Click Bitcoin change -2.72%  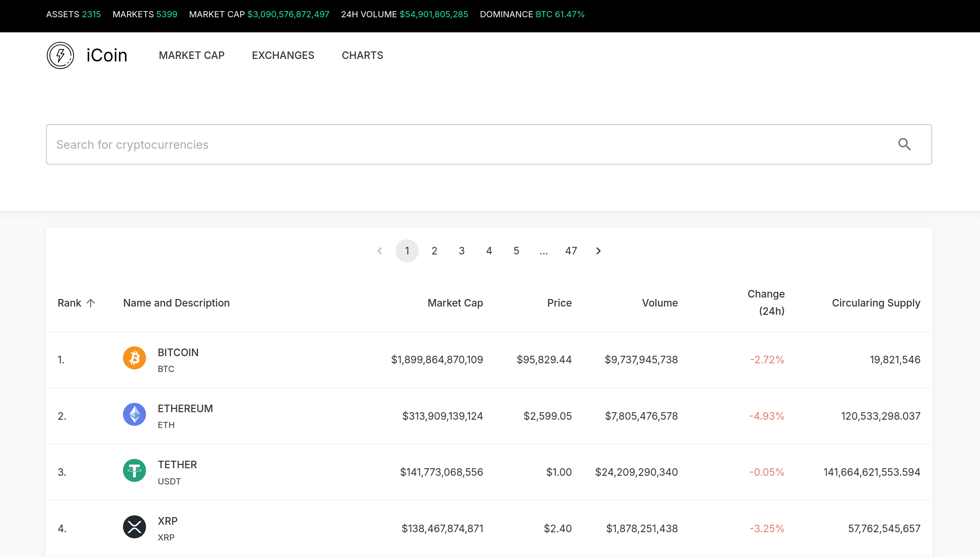(767, 360)
